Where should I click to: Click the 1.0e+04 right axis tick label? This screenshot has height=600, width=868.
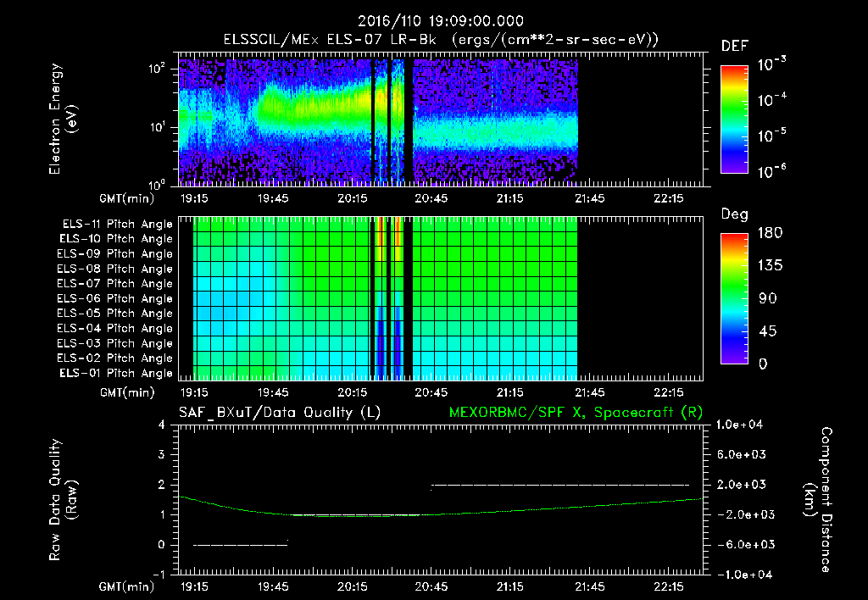pos(739,425)
